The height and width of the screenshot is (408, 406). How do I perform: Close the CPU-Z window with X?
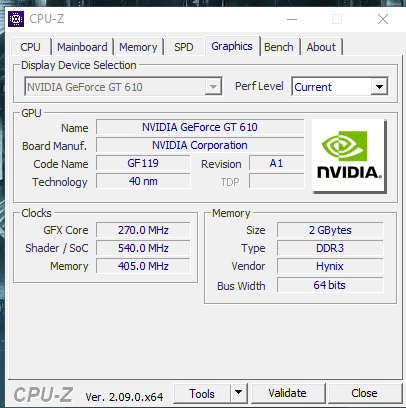(383, 19)
